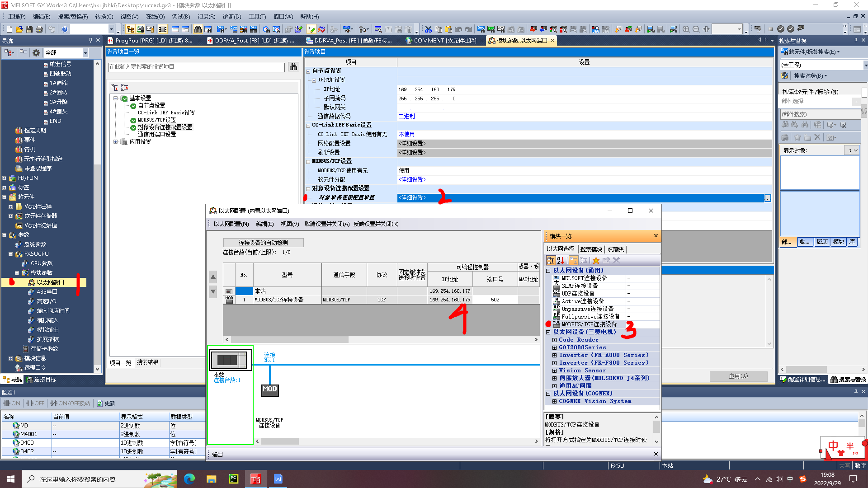Click the down arrow button left of device table
The height and width of the screenshot is (488, 868).
213,292
